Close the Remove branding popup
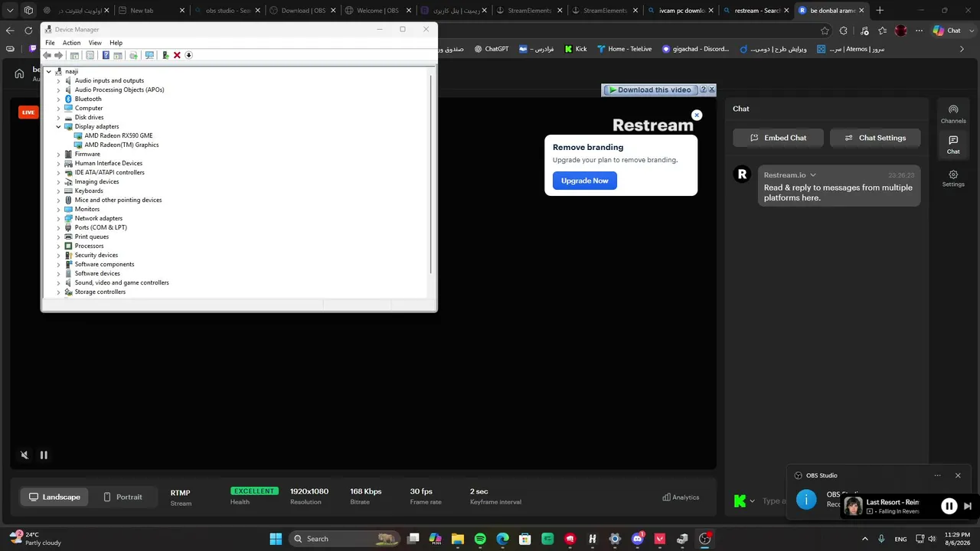The width and height of the screenshot is (980, 551). click(697, 115)
